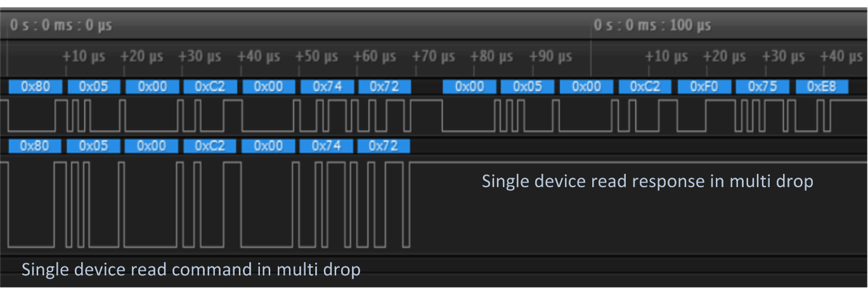Screen dimensions: 868x288
Task: Click the +60 µs ruler tick label
Action: point(375,56)
